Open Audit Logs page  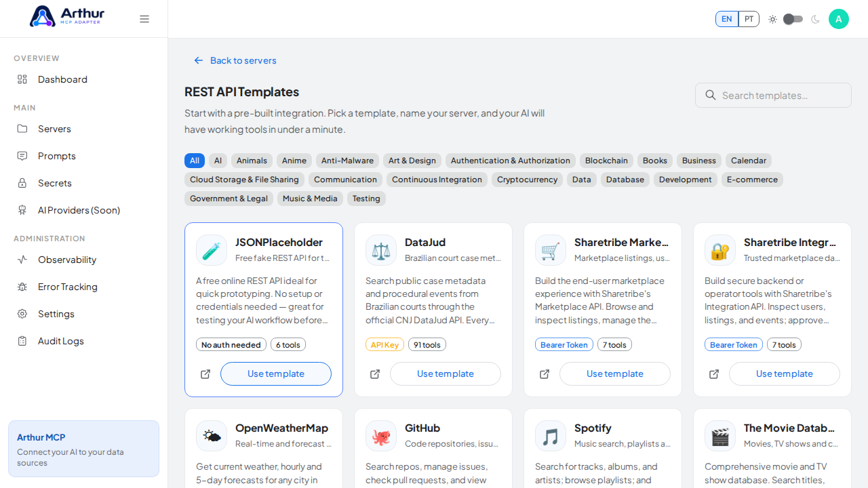click(x=84, y=341)
